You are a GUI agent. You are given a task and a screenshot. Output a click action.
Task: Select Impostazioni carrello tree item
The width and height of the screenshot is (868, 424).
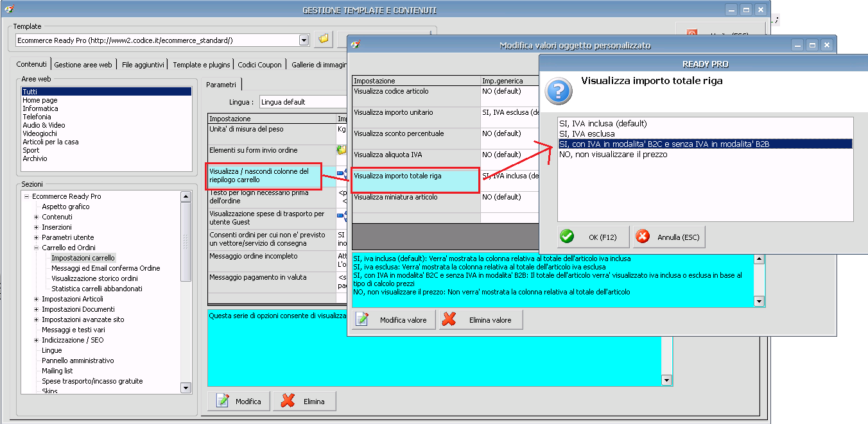[83, 258]
